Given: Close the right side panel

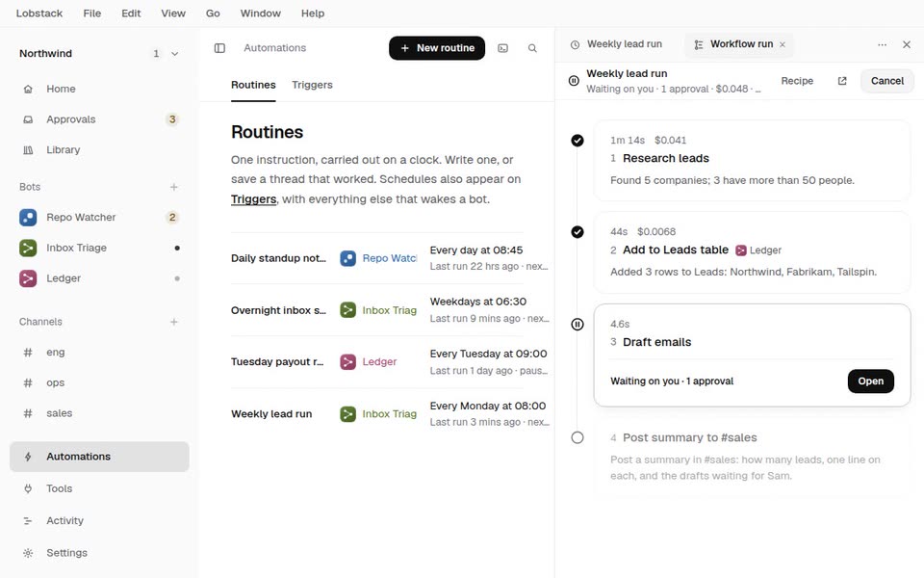Looking at the screenshot, I should click(907, 45).
